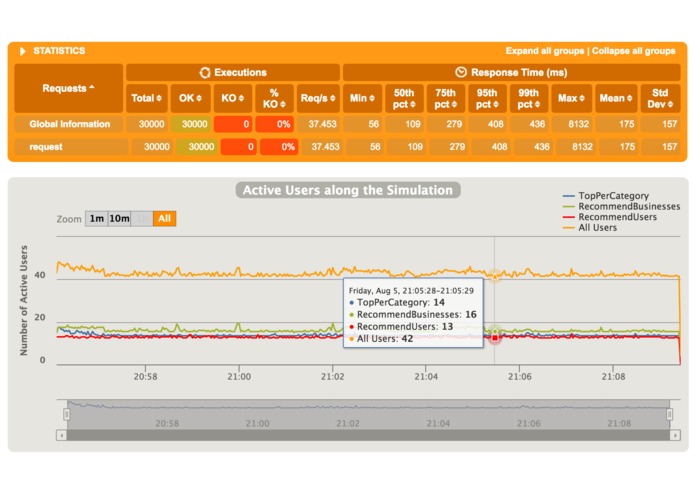This screenshot has width=695, height=494.
Task: Click the Executions refresh icon
Action: [x=205, y=73]
